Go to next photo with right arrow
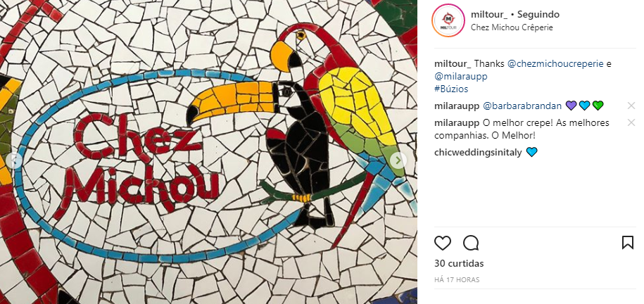Viewport: 644px width, 304px height. point(398,160)
